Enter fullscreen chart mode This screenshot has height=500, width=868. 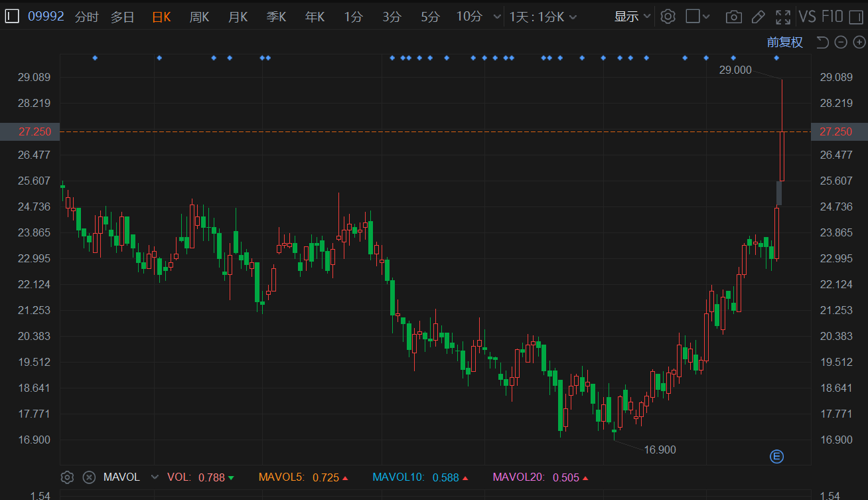coord(783,17)
